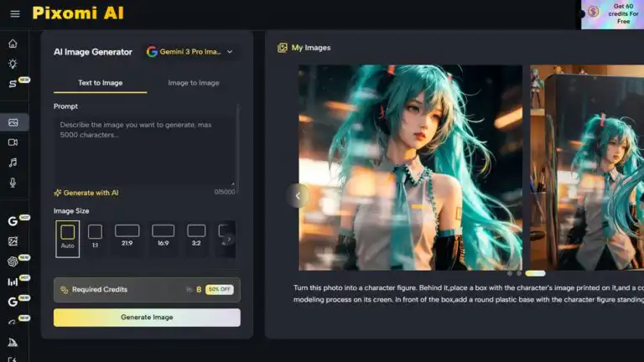
Task: Open the curved arrow sidebar icon marked NEW
Action: [x=13, y=322]
